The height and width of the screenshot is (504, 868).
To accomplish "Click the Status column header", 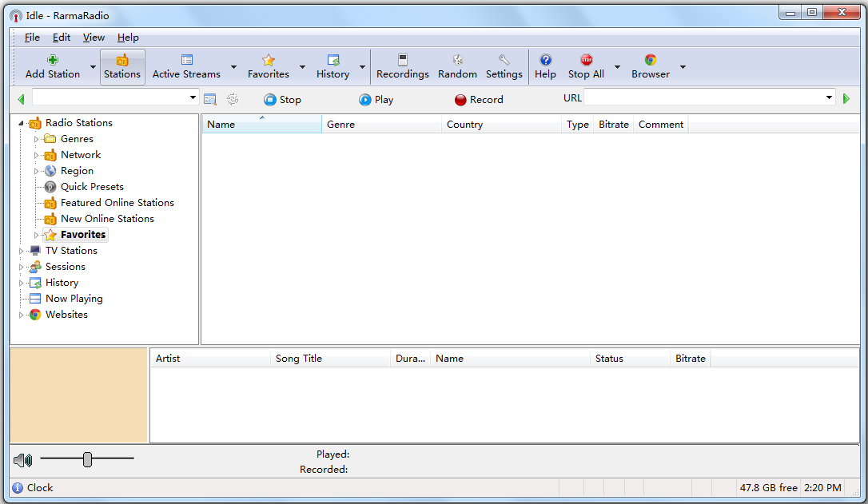I will (x=630, y=359).
